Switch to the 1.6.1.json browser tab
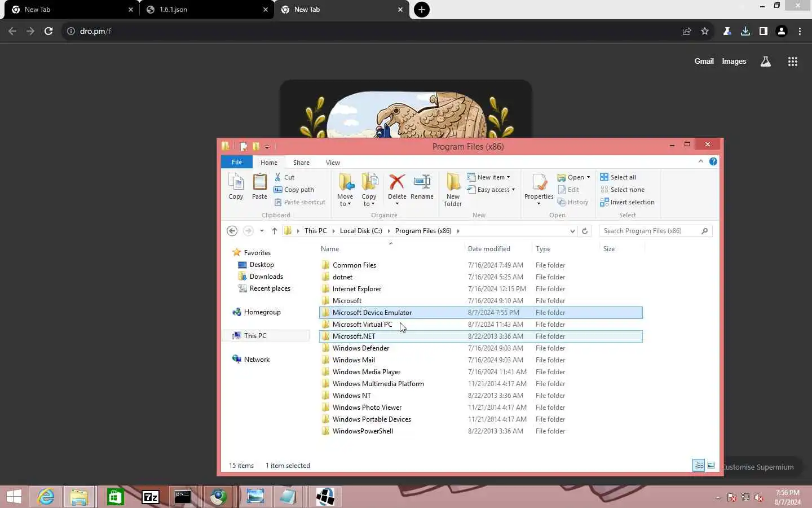The height and width of the screenshot is (508, 812). [x=206, y=10]
